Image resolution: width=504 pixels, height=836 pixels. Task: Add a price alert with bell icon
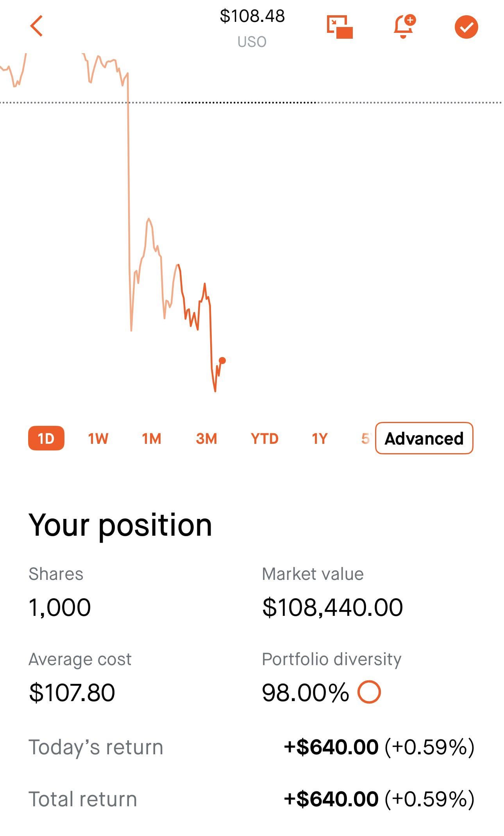click(x=404, y=27)
